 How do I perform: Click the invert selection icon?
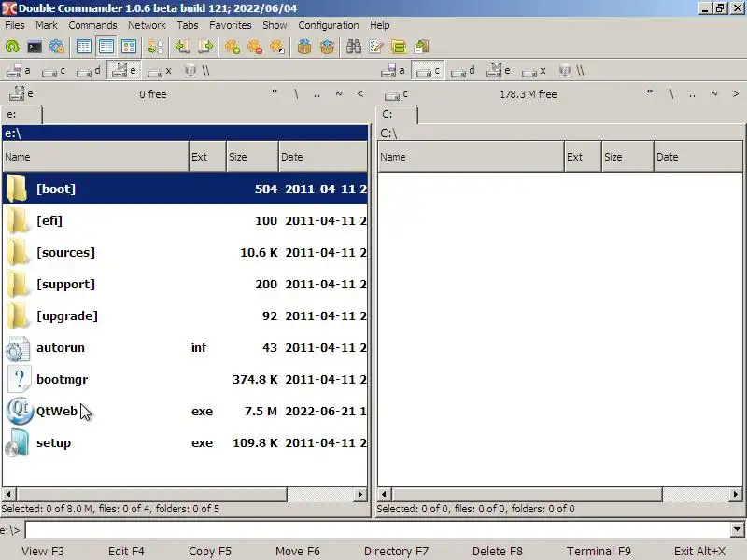coord(277,47)
